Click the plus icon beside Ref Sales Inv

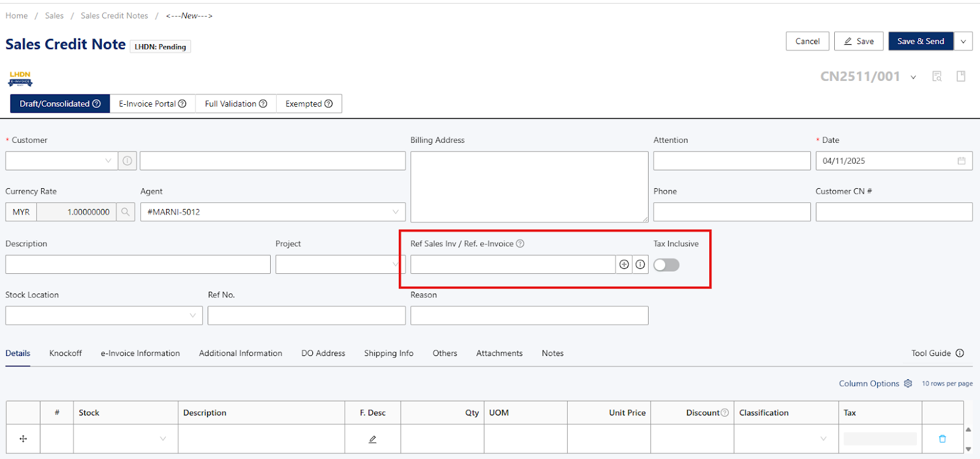click(x=624, y=265)
